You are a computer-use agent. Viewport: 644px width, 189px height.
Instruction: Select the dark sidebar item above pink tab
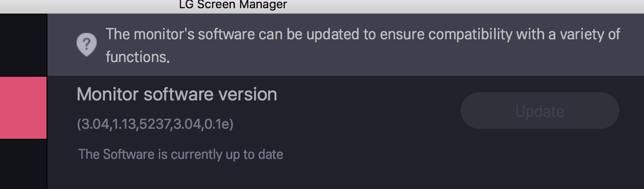(23, 45)
